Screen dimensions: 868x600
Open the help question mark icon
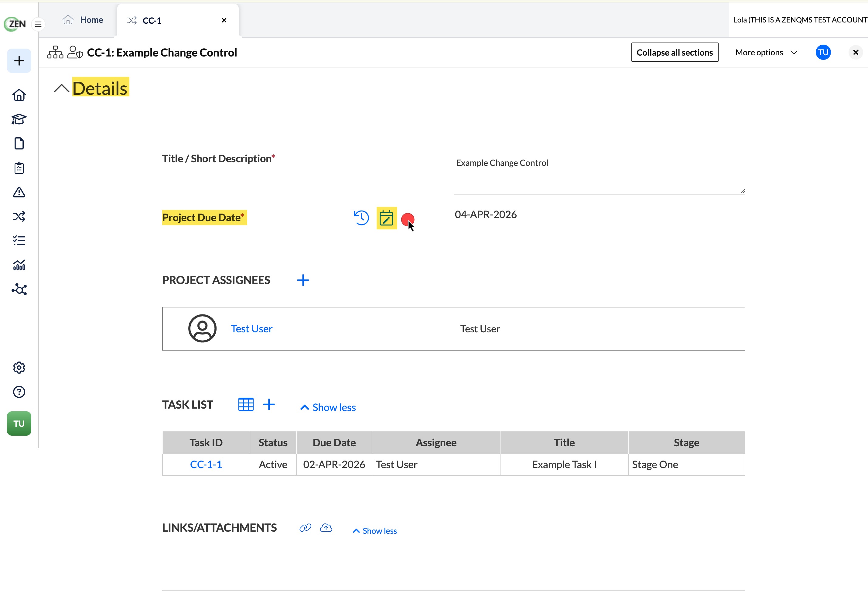point(19,392)
